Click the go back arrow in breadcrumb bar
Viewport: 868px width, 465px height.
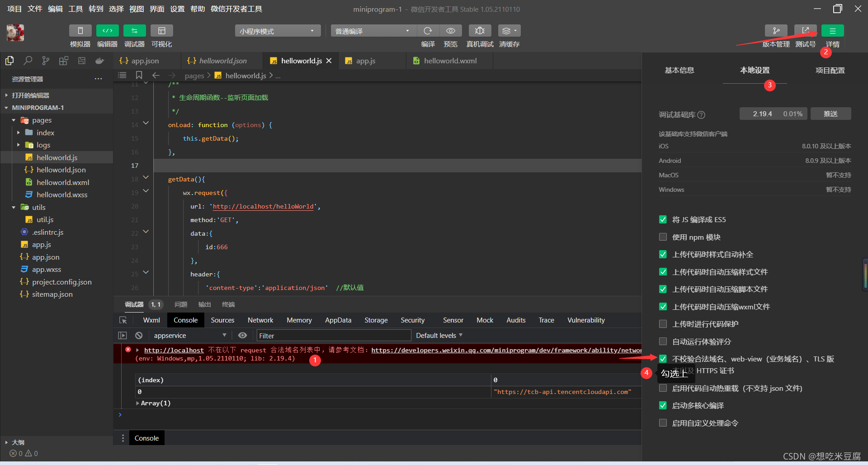pyautogui.click(x=156, y=75)
